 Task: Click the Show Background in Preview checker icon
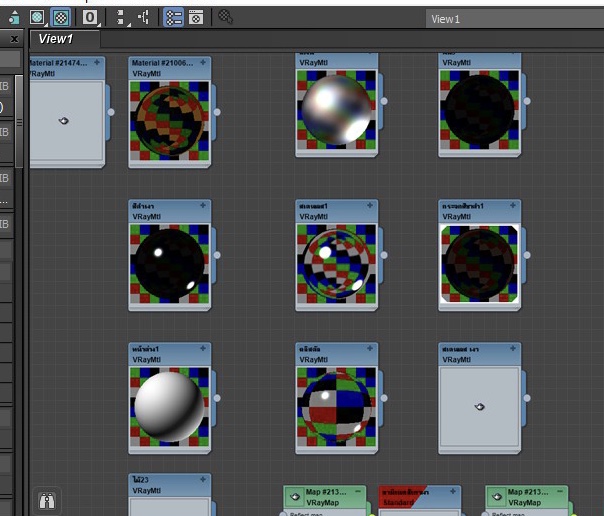click(x=62, y=17)
